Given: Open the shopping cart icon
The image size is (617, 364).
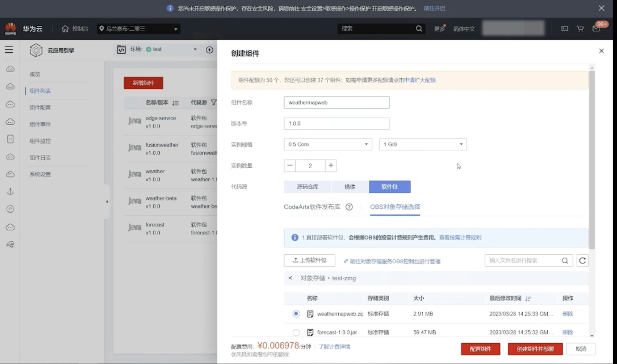Looking at the screenshot, I should (580, 28).
